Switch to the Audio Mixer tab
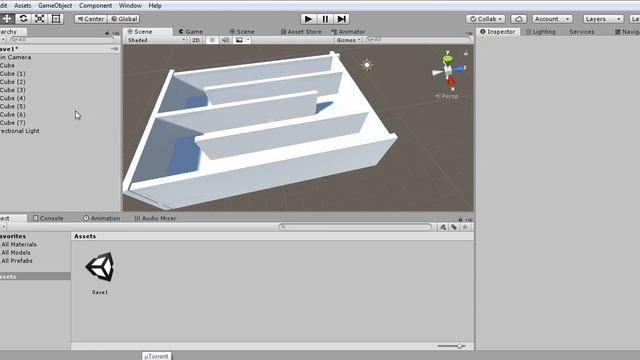Viewport: 640px width, 360px height. pyautogui.click(x=155, y=218)
